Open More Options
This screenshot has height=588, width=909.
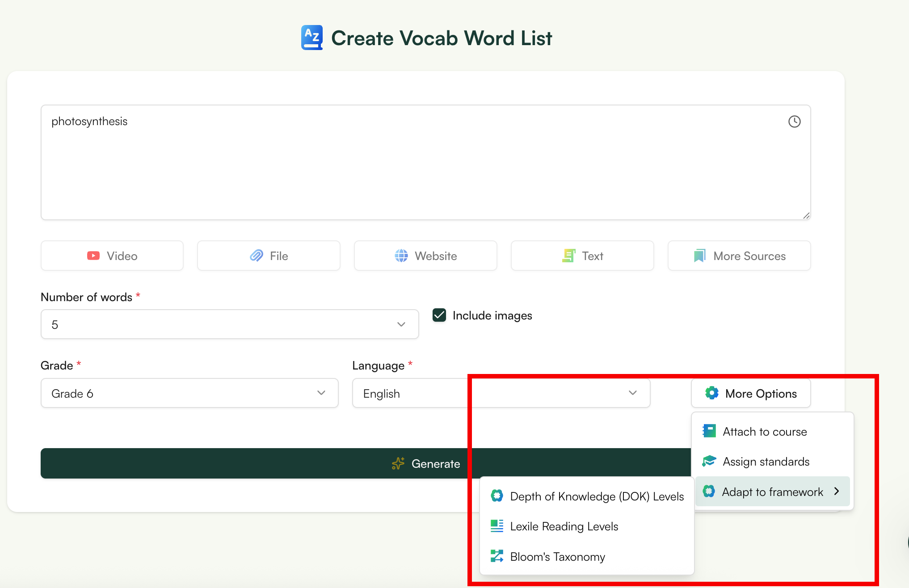coord(751,393)
